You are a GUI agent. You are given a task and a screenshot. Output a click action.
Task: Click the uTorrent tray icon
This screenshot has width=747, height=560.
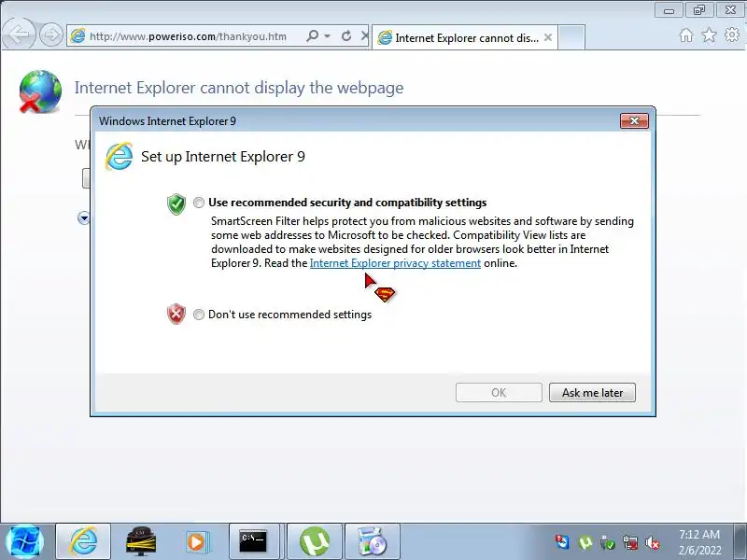[x=585, y=542]
